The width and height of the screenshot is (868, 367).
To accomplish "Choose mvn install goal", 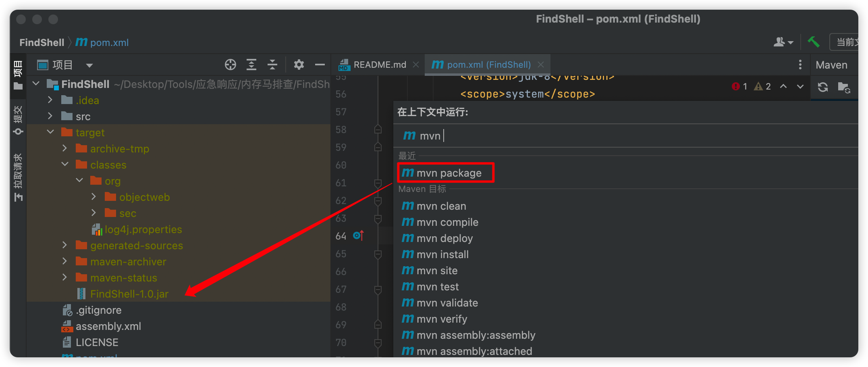I will tap(442, 254).
